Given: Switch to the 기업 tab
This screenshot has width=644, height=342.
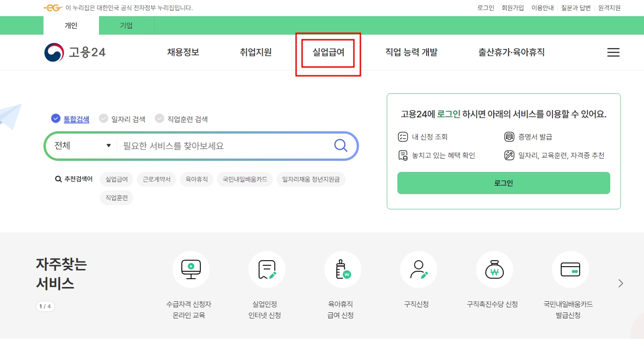Looking at the screenshot, I should (x=126, y=25).
